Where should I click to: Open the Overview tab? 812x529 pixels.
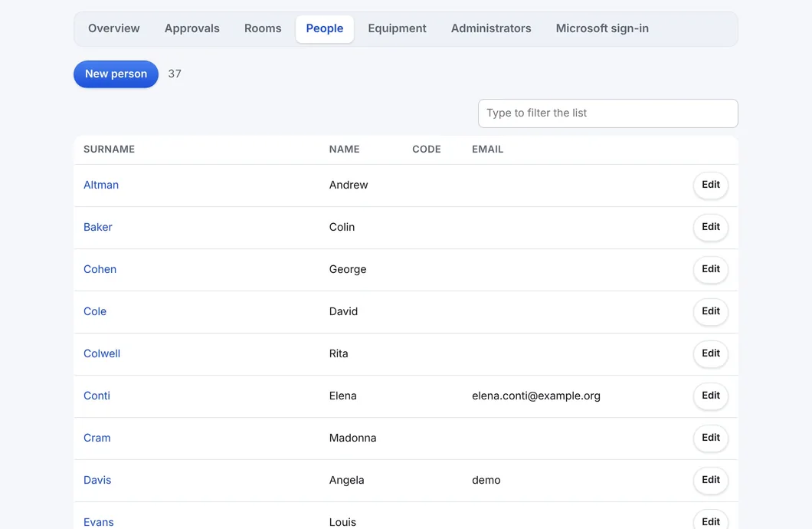(x=114, y=28)
